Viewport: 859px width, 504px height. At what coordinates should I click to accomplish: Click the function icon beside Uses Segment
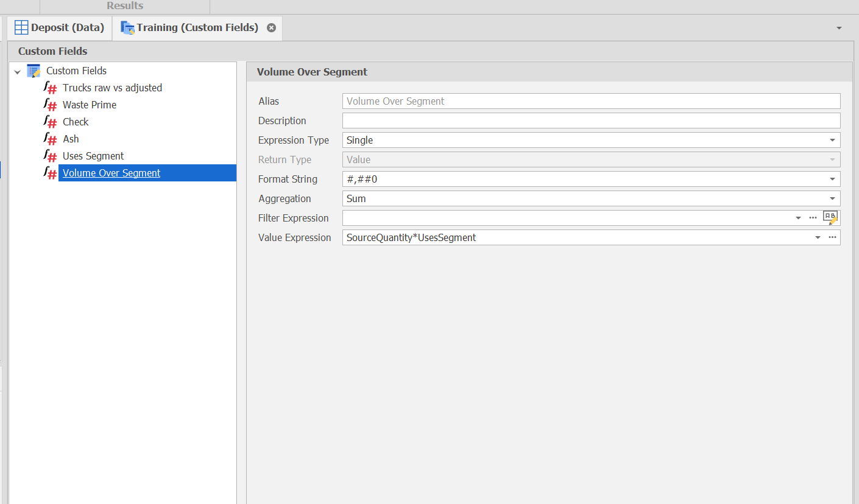pos(51,156)
